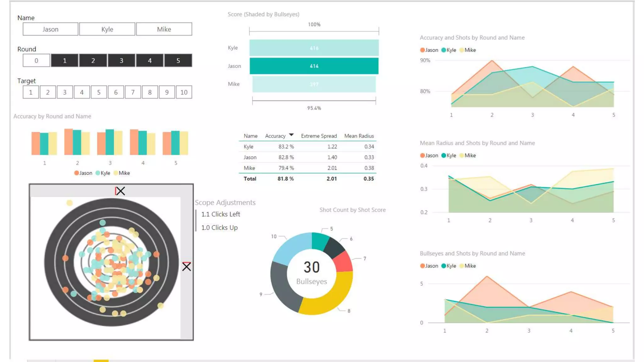
Task: Click the red donut segment for score 7
Action: (343, 262)
